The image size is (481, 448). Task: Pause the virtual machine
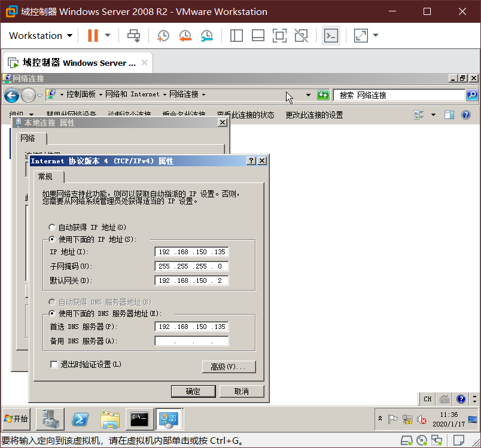click(93, 35)
